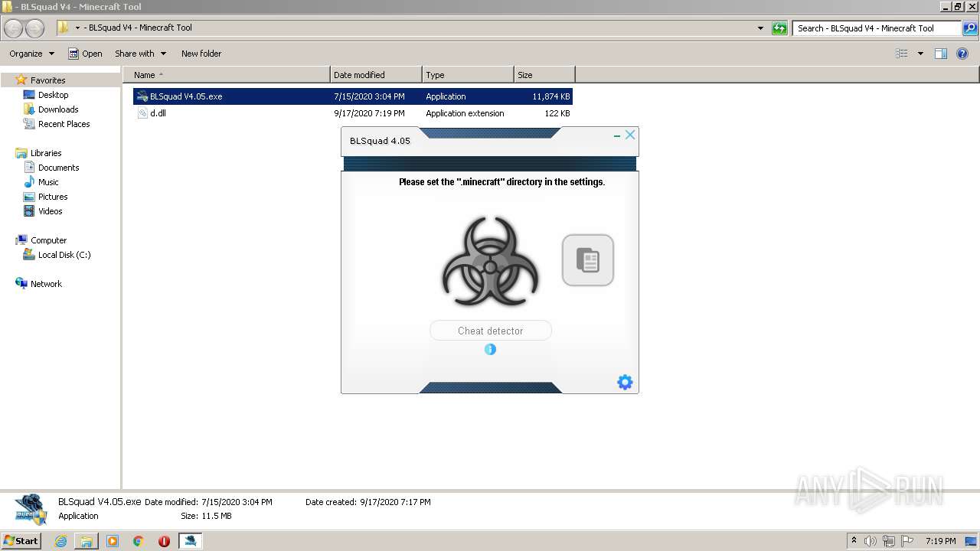Click the taskbar clock 7:19 PM
Image resolution: width=980 pixels, height=551 pixels.
point(940,541)
